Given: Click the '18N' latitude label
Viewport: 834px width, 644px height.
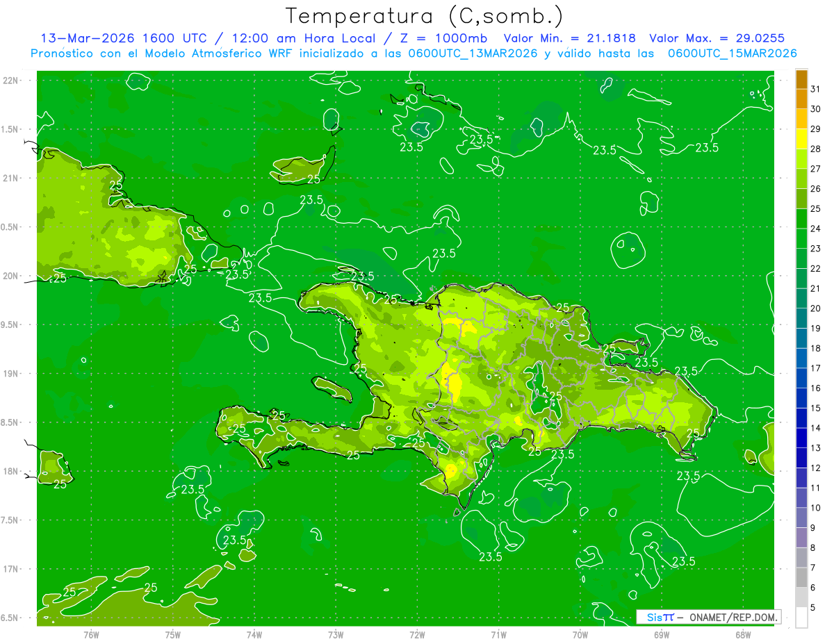Looking at the screenshot, I should coord(10,471).
